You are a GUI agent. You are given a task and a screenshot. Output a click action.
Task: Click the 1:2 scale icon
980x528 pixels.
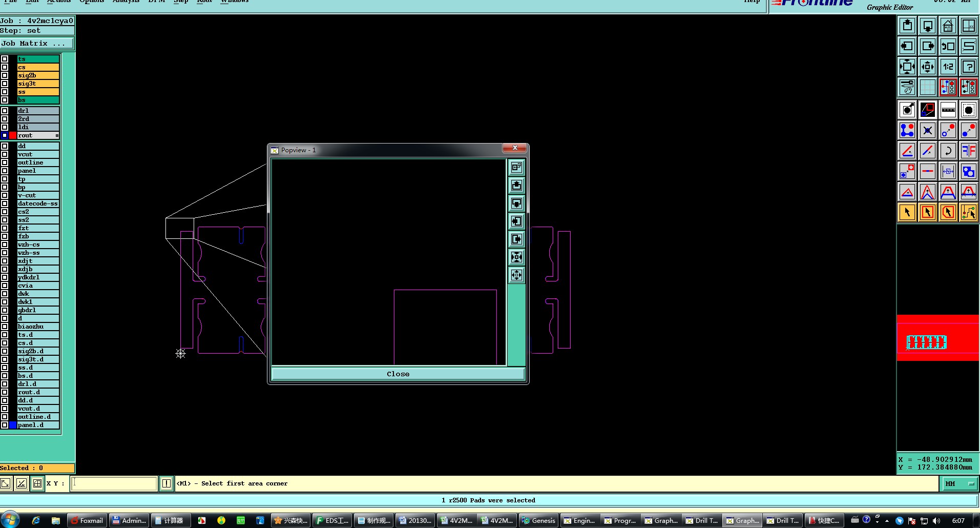pos(948,67)
